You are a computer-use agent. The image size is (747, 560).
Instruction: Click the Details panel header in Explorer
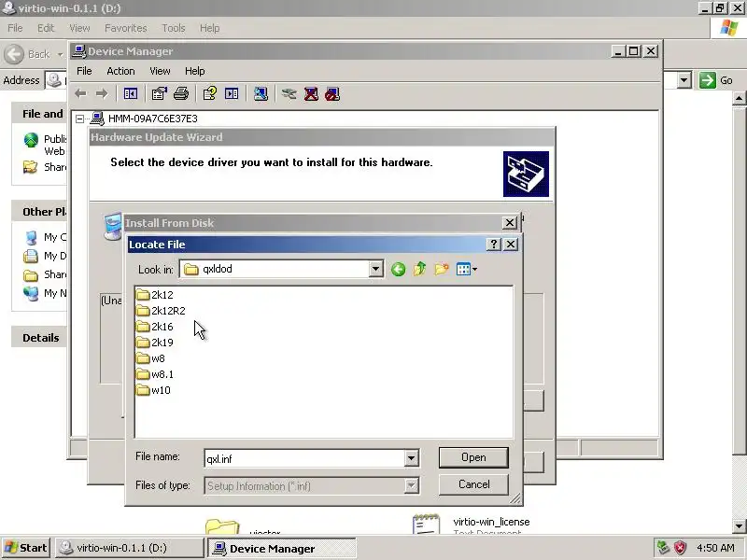coord(40,338)
